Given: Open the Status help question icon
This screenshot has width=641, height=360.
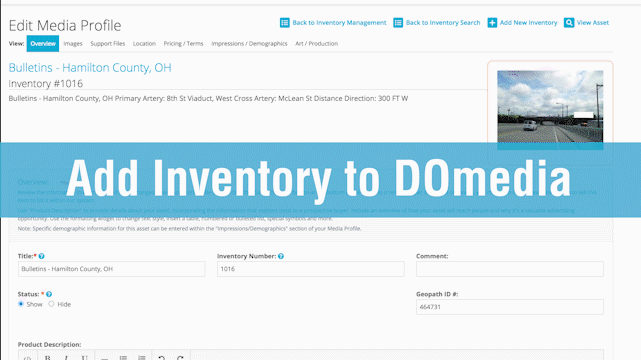Looking at the screenshot, I should pos(49,294).
